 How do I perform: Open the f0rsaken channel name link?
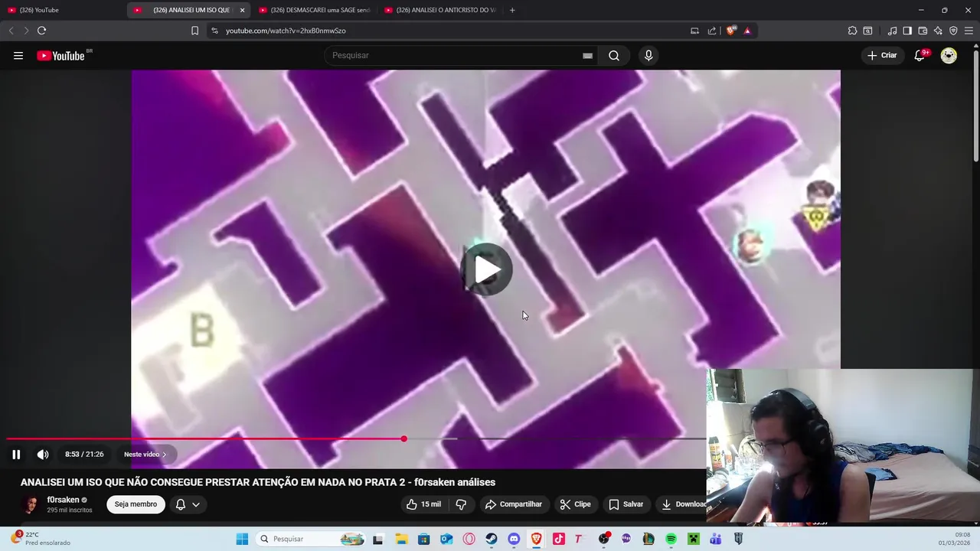click(63, 500)
